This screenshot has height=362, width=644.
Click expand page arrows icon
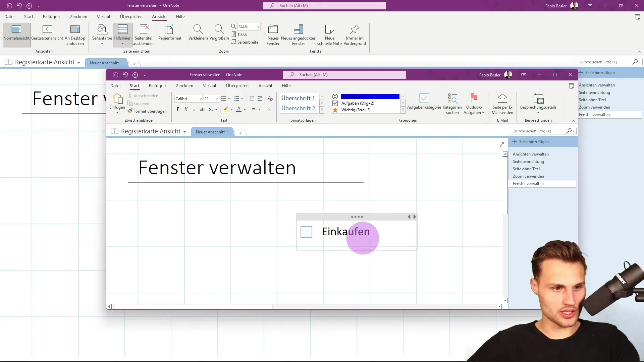pyautogui.click(x=501, y=144)
